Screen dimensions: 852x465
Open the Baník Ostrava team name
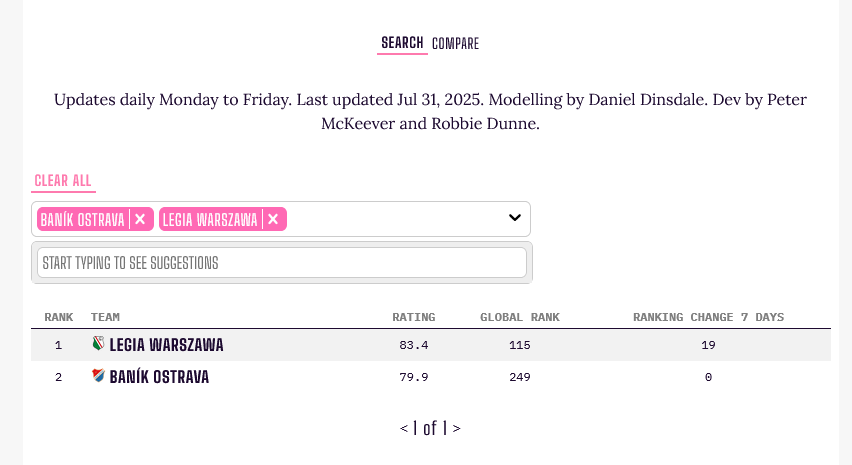coord(159,377)
